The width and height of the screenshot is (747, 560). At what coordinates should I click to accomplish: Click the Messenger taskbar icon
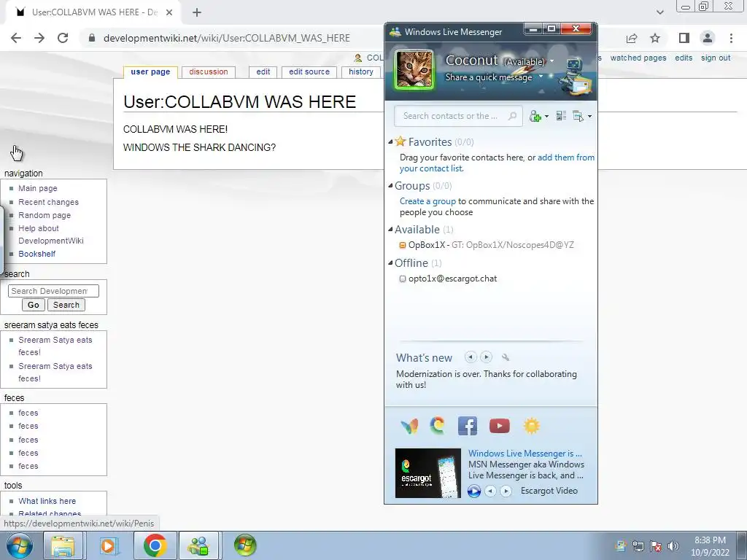[x=198, y=545]
